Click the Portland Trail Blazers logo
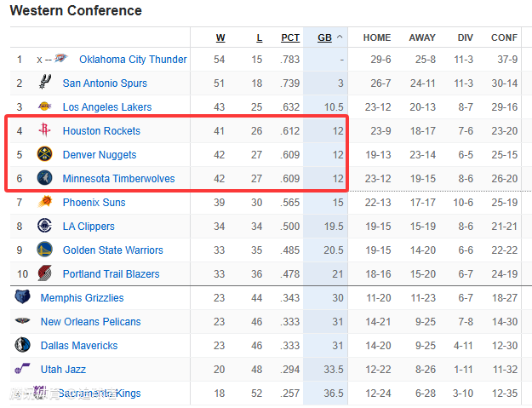The height and width of the screenshot is (408, 532). coord(44,274)
